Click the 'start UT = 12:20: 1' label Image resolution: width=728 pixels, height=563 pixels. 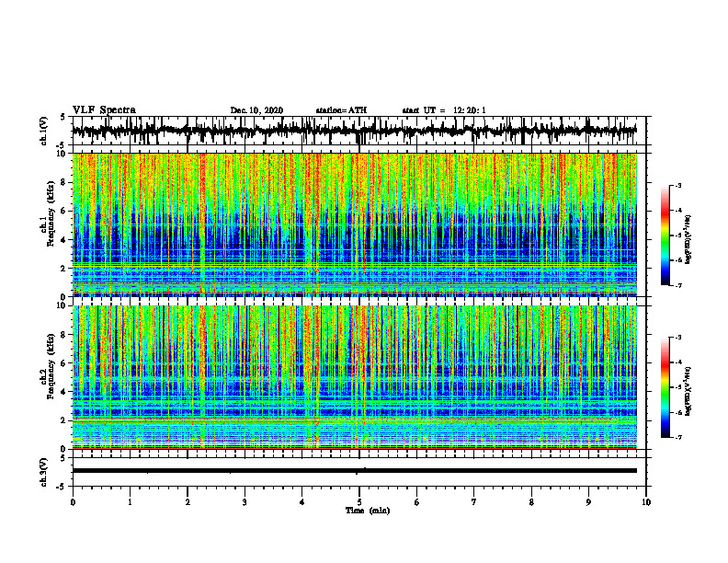point(444,110)
